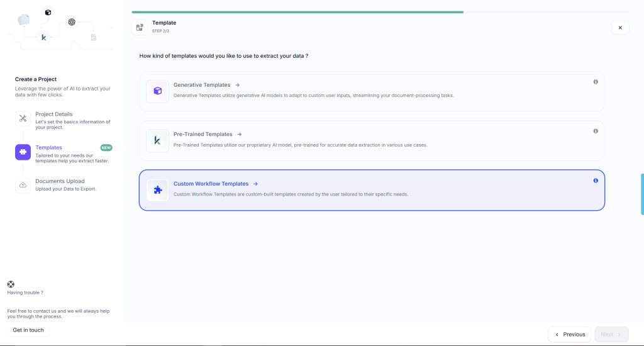Click the Custom Workflow puzzle piece icon
Image resolution: width=644 pixels, height=346 pixels.
pyautogui.click(x=157, y=190)
